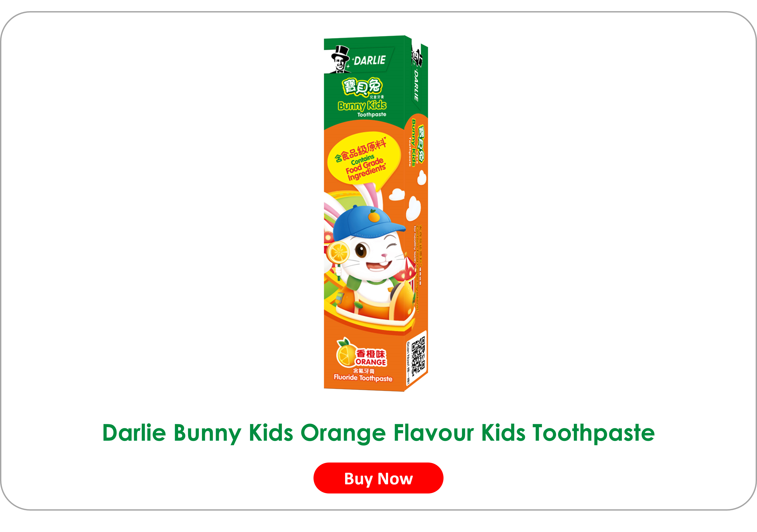Click the Darlie top-hat man logo on box front
The width and height of the screenshot is (757, 532).
[340, 60]
